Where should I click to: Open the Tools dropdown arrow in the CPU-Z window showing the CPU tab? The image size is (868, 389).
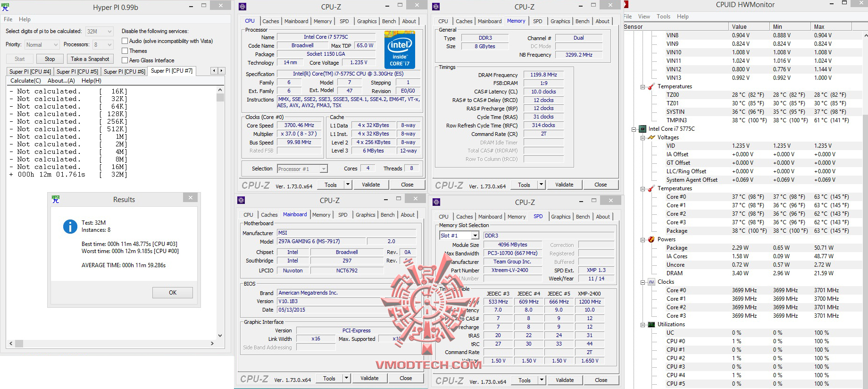(348, 185)
